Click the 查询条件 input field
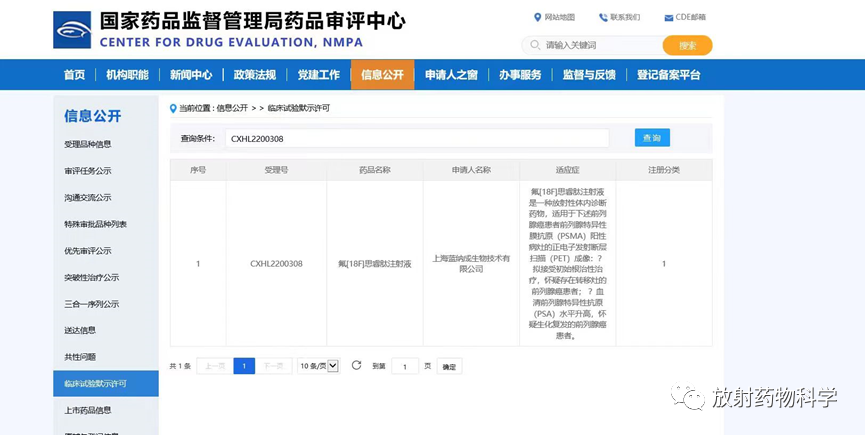Screen dimensions: 865x435 coord(416,139)
